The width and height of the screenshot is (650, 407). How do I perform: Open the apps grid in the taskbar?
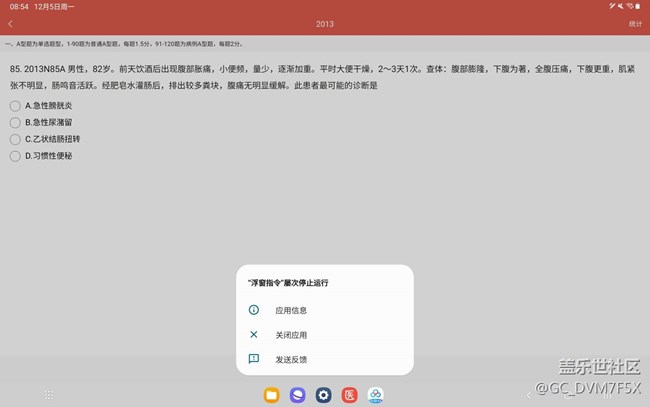point(49,395)
